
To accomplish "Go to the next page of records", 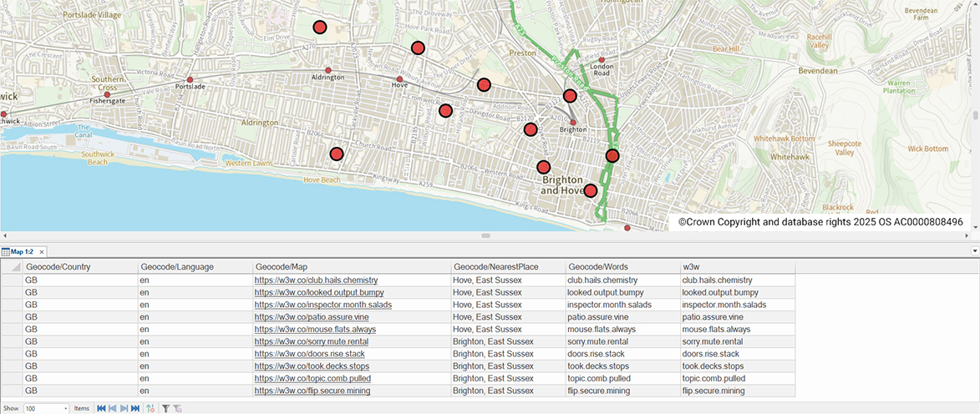I will [x=124, y=408].
